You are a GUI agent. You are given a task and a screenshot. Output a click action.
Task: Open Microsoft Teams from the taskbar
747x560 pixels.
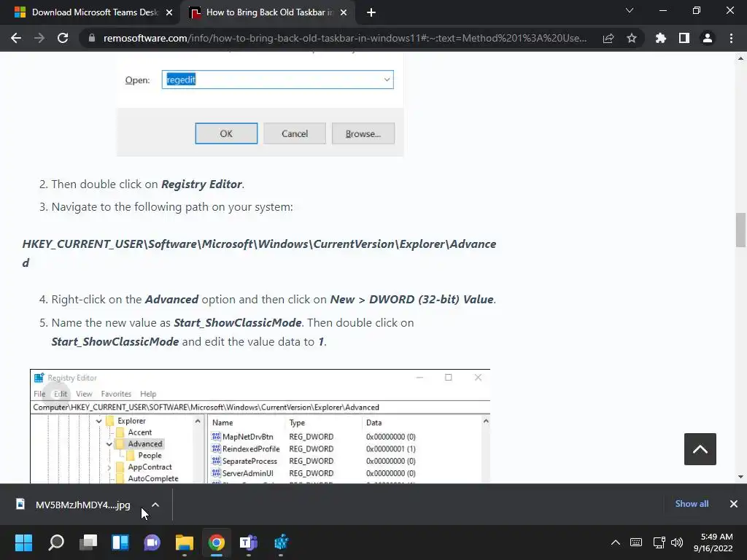coord(248,542)
